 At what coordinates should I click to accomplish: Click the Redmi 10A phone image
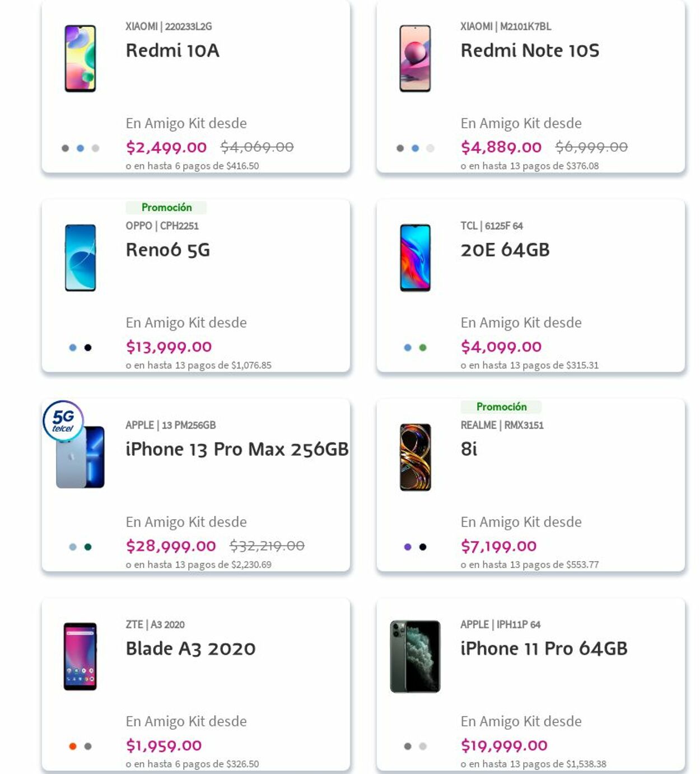pos(80,58)
